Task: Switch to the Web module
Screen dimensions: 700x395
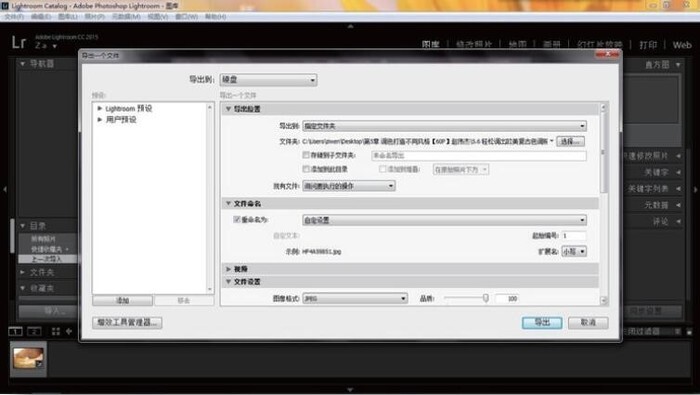Action: pyautogui.click(x=682, y=45)
